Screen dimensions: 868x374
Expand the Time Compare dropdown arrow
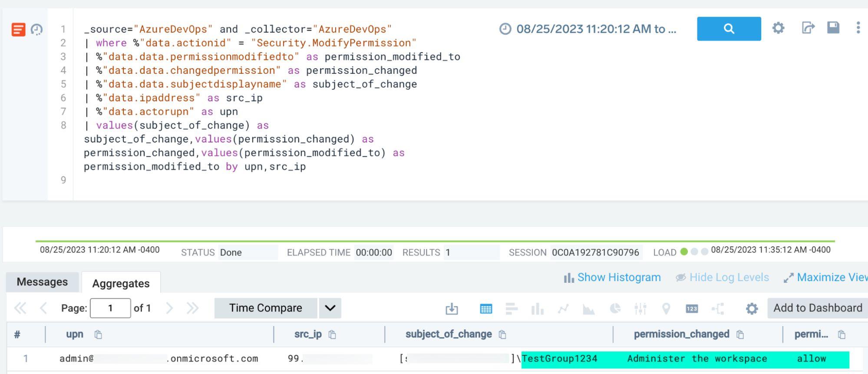click(x=330, y=308)
